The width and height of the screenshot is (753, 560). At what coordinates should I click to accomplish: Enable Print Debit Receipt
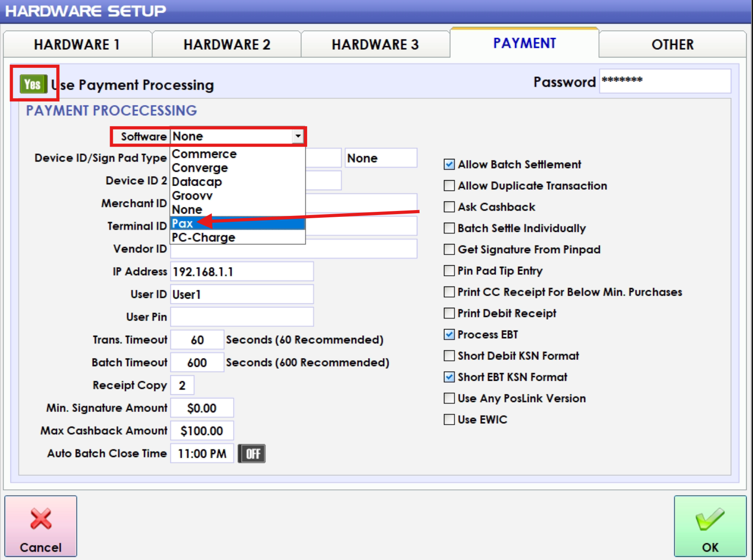pyautogui.click(x=449, y=313)
